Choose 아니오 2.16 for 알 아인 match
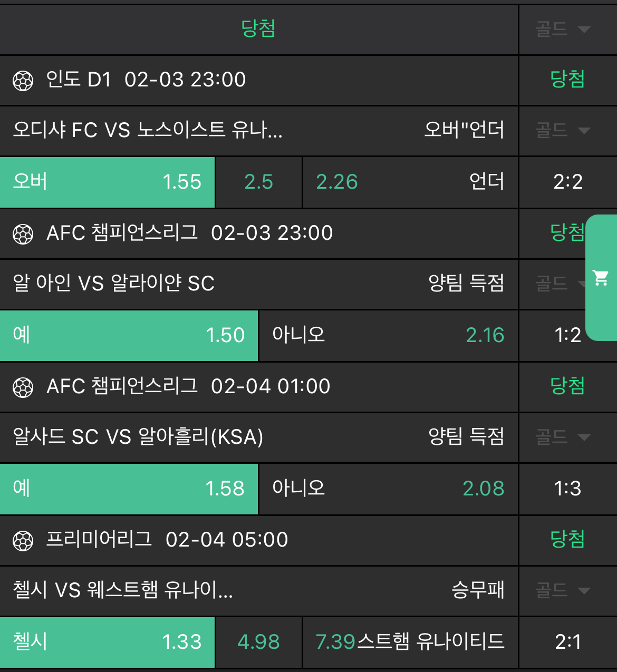The height and width of the screenshot is (672, 617). pyautogui.click(x=388, y=335)
